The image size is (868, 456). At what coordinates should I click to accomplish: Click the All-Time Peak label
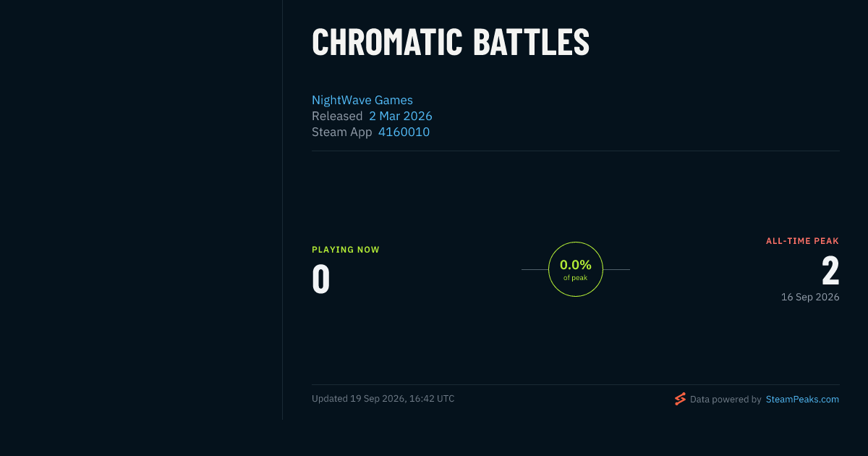coord(802,241)
